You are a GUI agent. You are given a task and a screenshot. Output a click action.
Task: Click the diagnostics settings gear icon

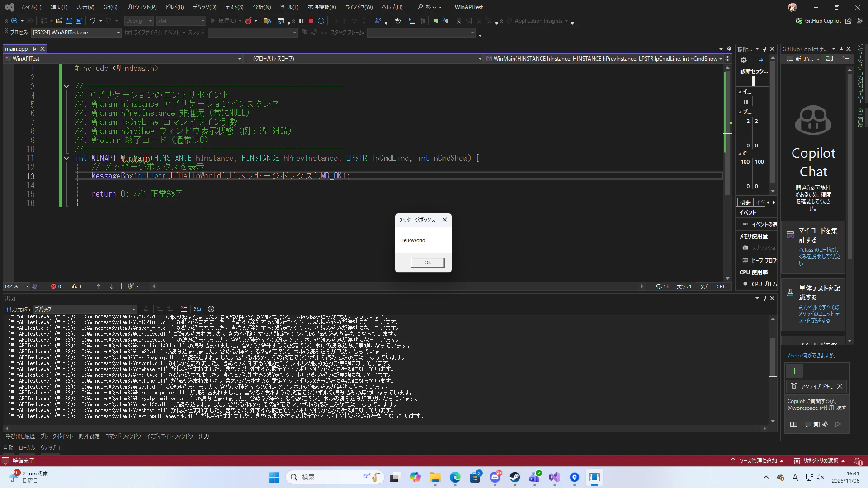744,60
